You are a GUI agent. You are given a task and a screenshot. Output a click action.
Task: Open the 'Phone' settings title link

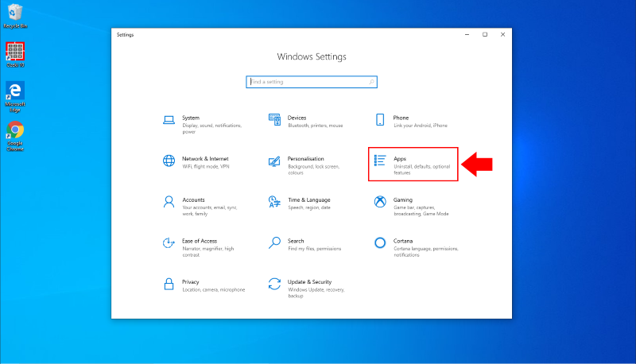click(401, 118)
